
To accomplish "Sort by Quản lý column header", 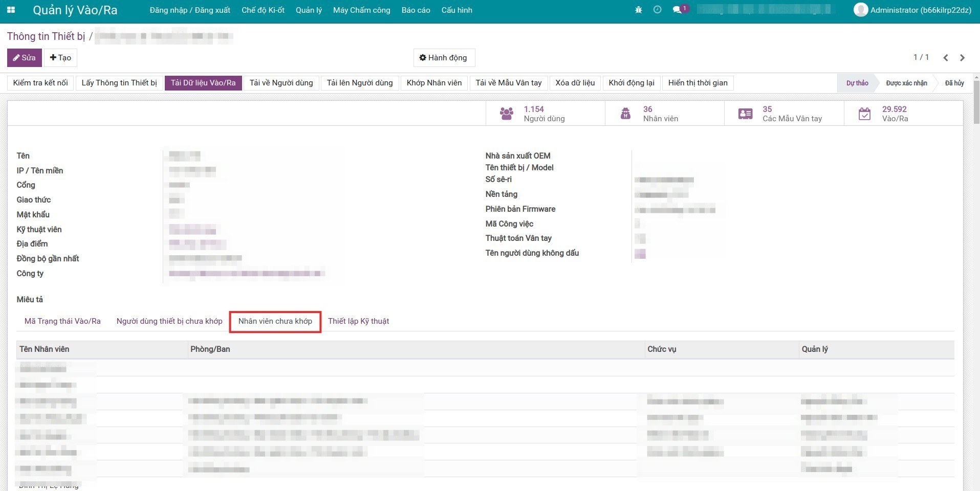I will 877,349.
